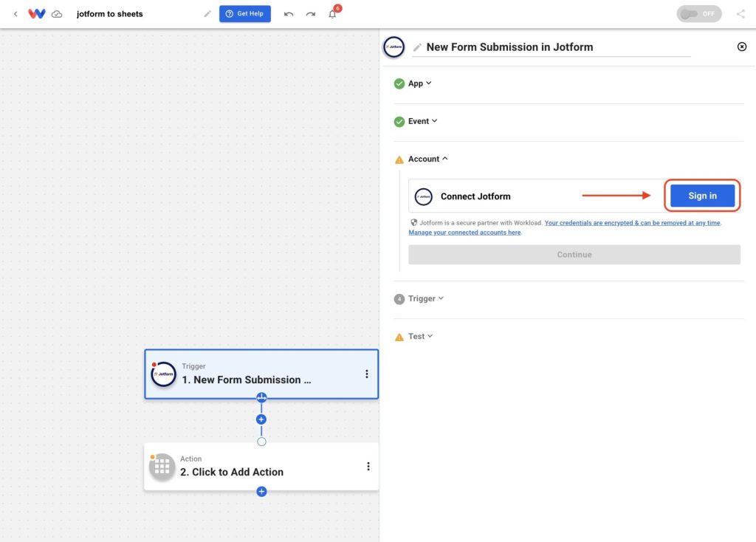Image resolution: width=756 pixels, height=542 pixels.
Task: Click the Account warning triangle icon
Action: tap(399, 159)
